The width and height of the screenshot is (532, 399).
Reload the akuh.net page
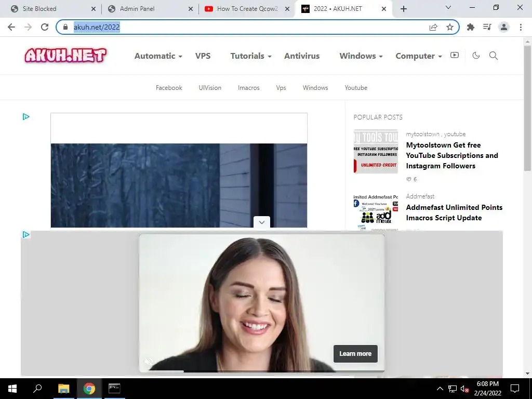coord(45,27)
